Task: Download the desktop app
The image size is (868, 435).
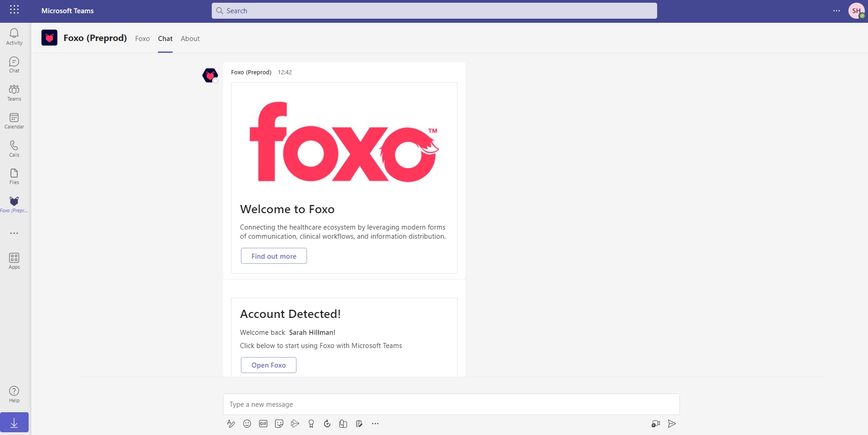Action: tap(14, 423)
